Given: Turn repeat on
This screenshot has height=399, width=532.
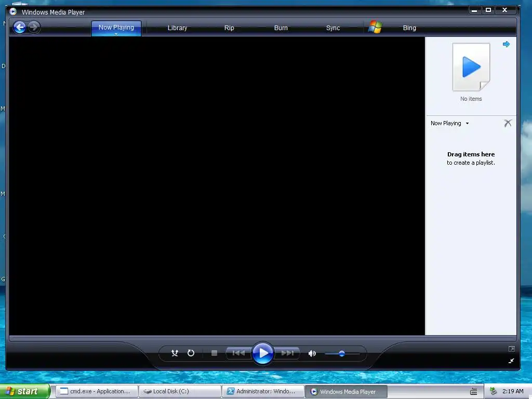Looking at the screenshot, I should pos(191,353).
